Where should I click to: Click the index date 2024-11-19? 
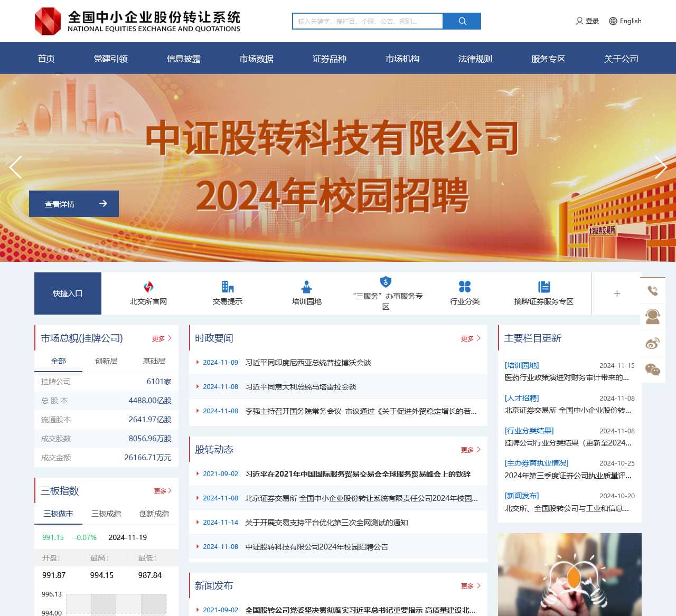point(128,537)
